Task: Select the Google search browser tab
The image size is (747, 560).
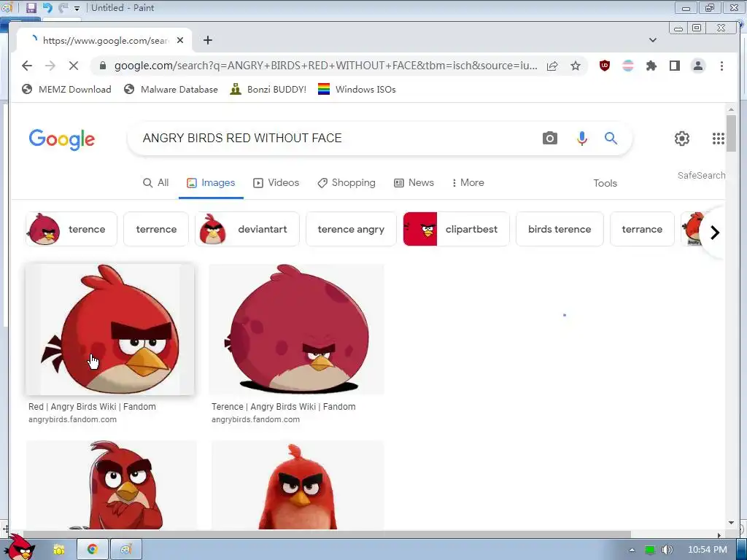Action: point(104,41)
